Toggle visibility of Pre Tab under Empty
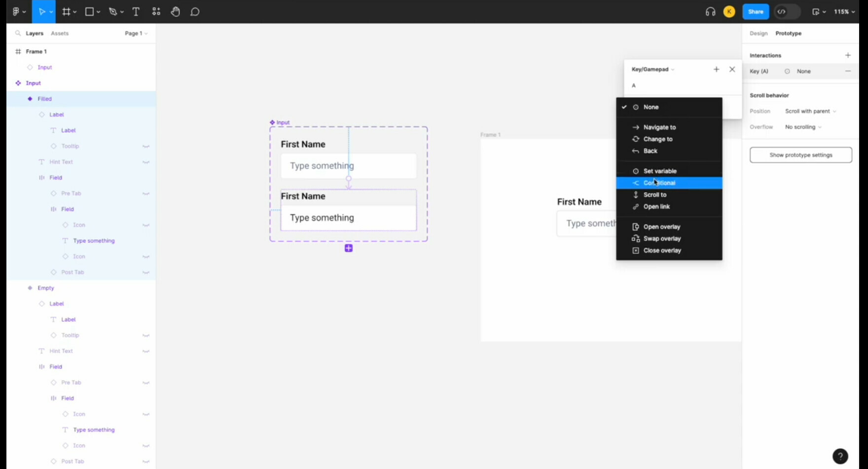Image resolution: width=868 pixels, height=469 pixels. [x=146, y=383]
